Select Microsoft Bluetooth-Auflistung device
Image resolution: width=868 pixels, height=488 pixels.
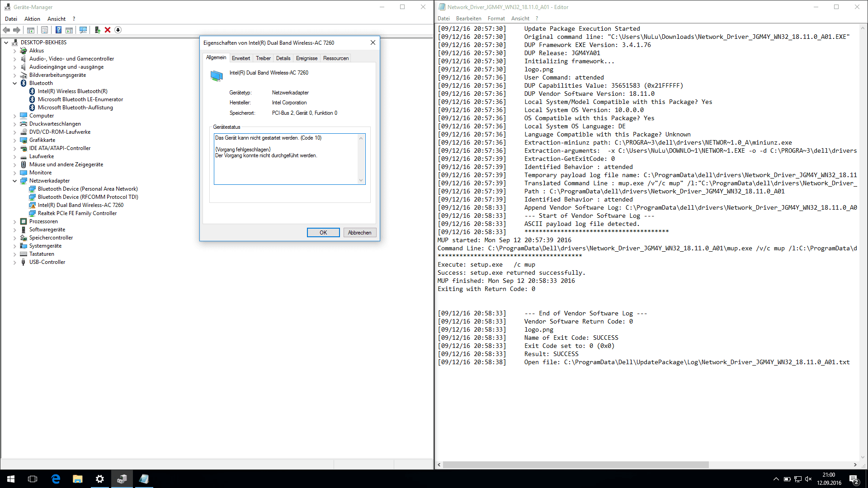[x=75, y=108]
